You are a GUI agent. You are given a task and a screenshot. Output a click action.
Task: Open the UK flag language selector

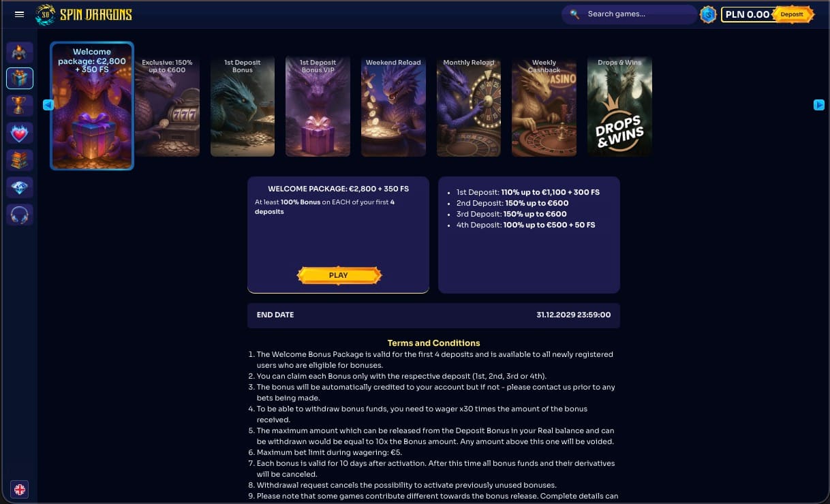[x=20, y=489]
